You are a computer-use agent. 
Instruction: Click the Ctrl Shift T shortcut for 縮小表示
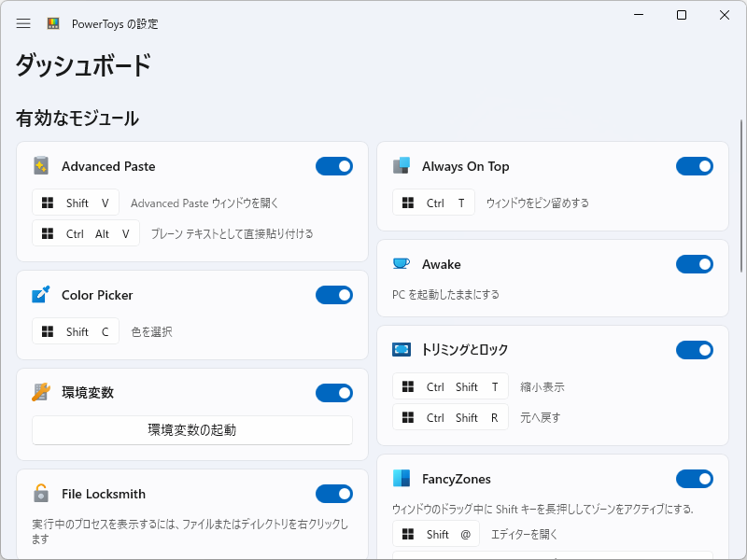click(450, 385)
